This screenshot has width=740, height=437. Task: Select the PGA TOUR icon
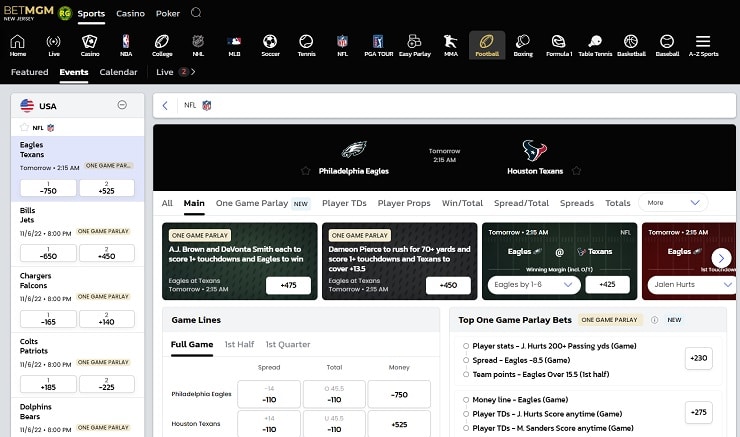point(378,45)
